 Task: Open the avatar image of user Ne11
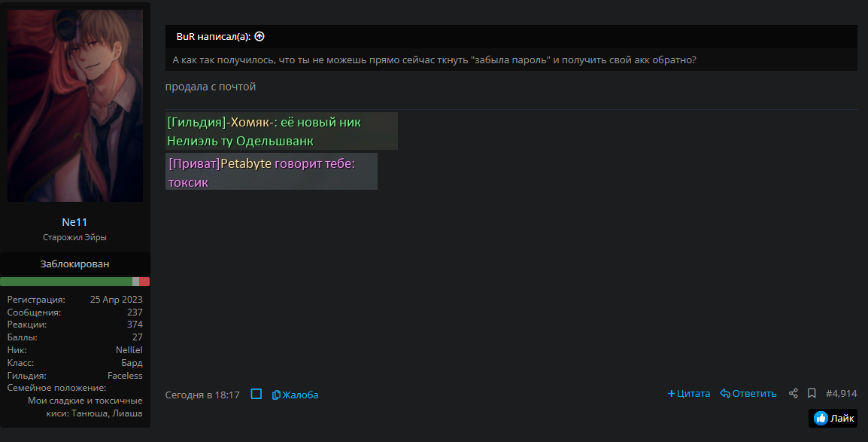[x=75, y=105]
